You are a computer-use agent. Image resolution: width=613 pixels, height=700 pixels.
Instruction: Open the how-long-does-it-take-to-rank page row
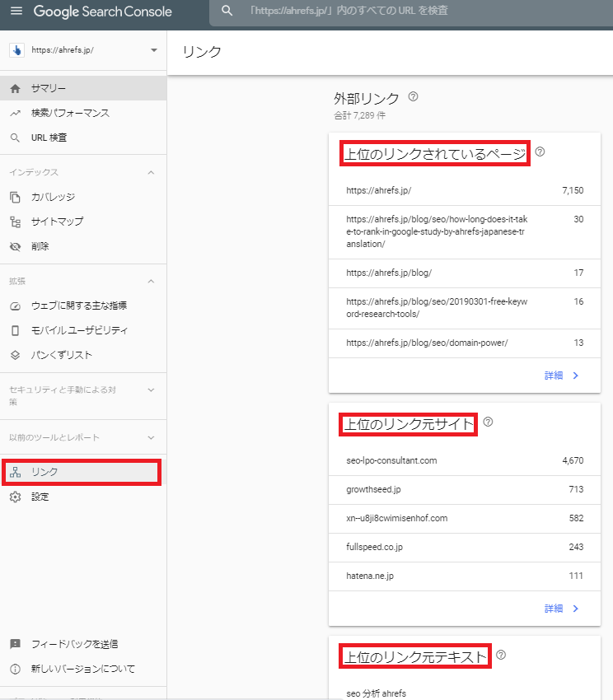coord(465,231)
